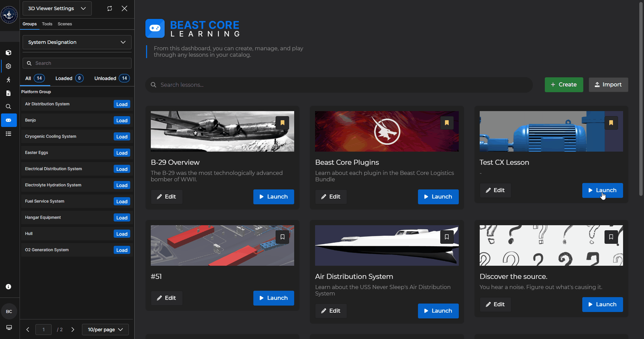Image resolution: width=644 pixels, height=339 pixels.
Task: Load the Hangar Equipment group
Action: 122,218
